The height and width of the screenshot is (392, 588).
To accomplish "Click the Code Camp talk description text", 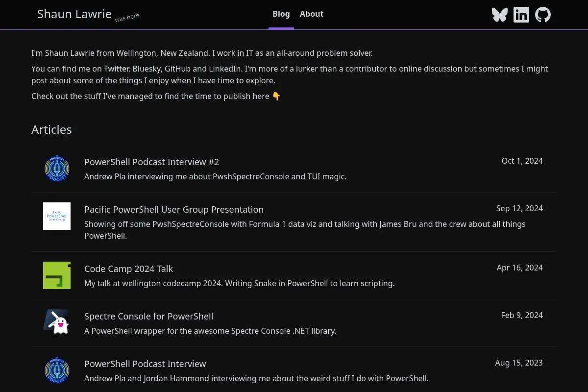I will pos(239,283).
